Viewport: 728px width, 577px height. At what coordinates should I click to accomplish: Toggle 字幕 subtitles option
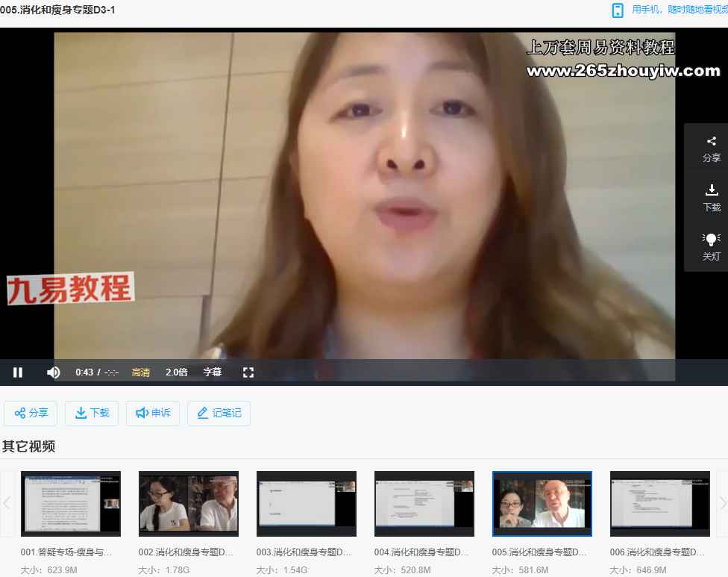212,372
